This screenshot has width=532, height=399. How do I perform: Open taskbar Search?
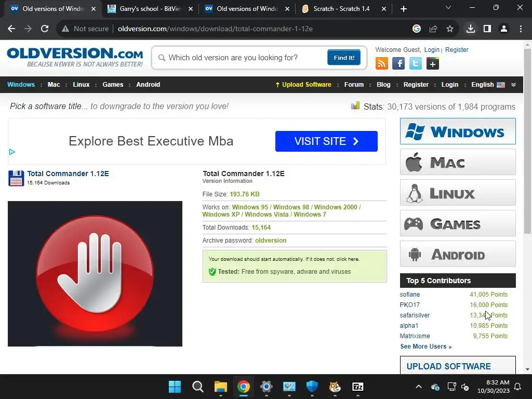[x=198, y=387]
